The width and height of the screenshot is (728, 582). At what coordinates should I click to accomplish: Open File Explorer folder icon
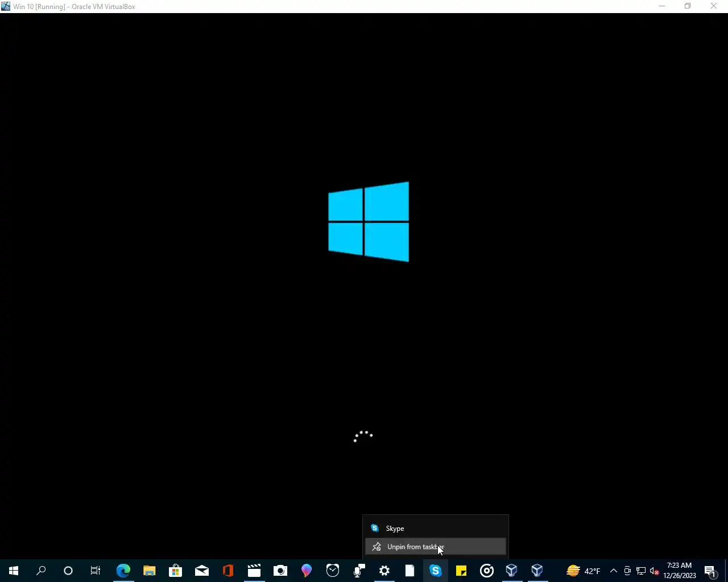point(149,571)
